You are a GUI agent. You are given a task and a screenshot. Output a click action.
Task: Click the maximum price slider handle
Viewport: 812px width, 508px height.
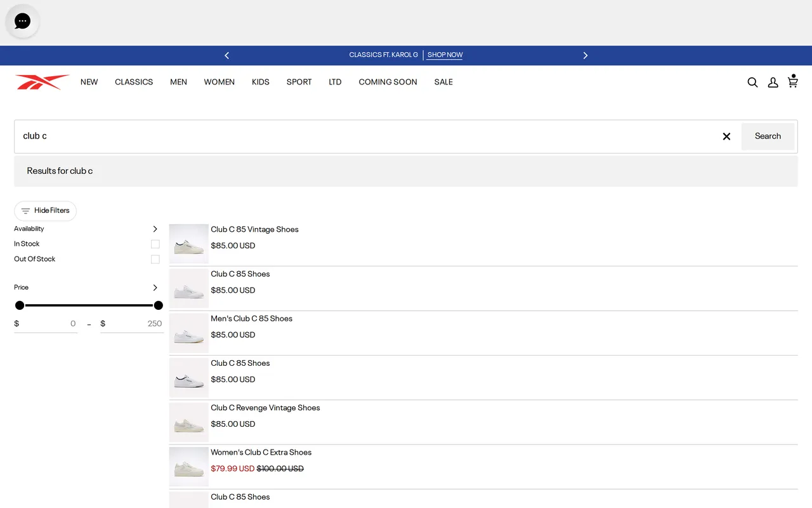pyautogui.click(x=159, y=305)
